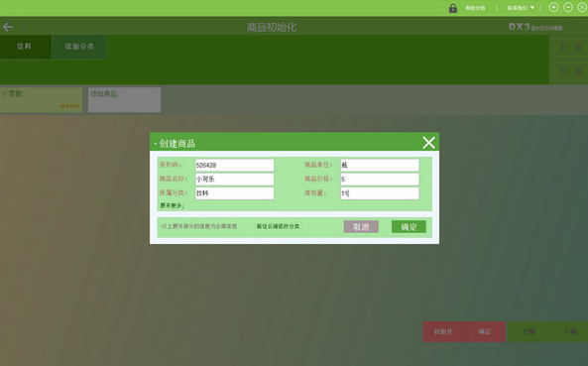Open the 添加分类 tab

[79, 47]
